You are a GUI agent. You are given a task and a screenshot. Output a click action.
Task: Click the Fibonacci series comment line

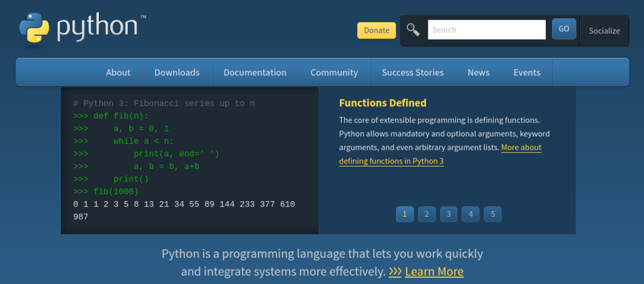(x=164, y=104)
